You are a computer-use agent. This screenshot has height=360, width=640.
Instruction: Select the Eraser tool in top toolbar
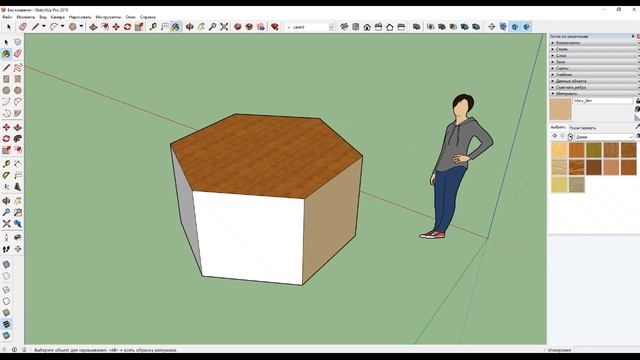[23, 27]
